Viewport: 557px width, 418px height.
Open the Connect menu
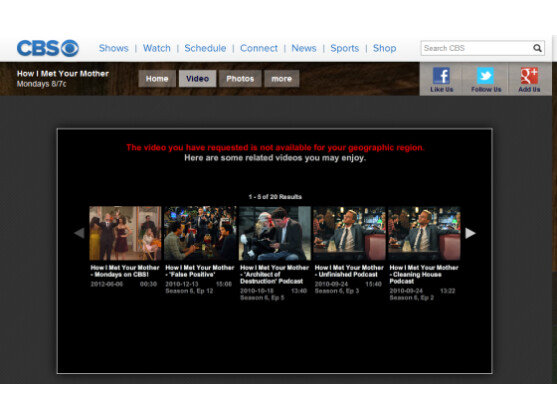259,48
